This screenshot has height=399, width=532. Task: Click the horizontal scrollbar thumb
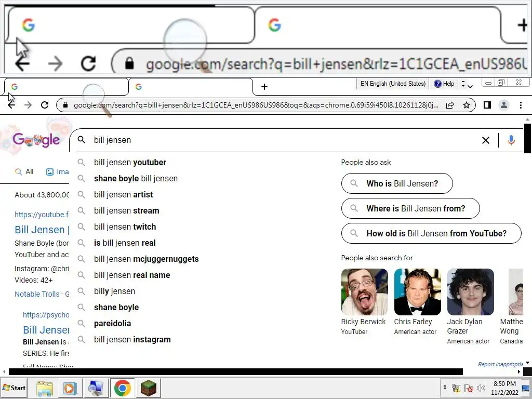pos(235,372)
